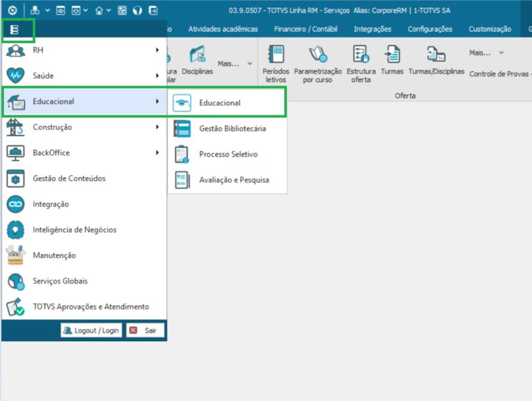Viewport: 532px width, 401px height.
Task: Open Turmas ribbon icon
Action: [392, 60]
